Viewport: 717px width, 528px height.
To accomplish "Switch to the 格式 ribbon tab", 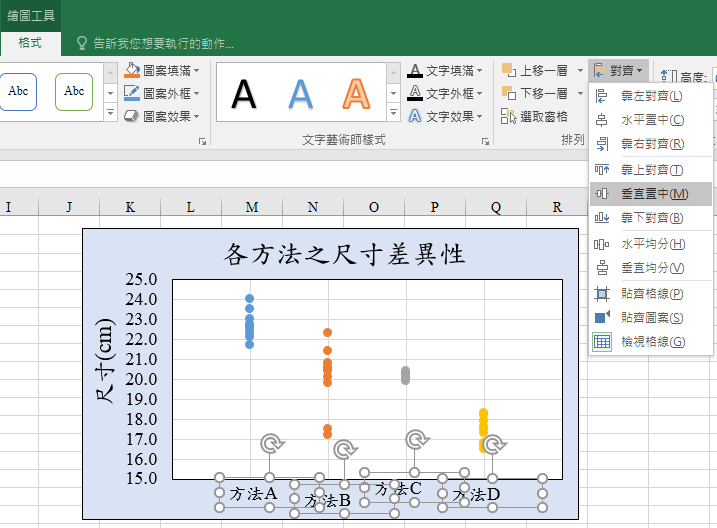I will [30, 43].
